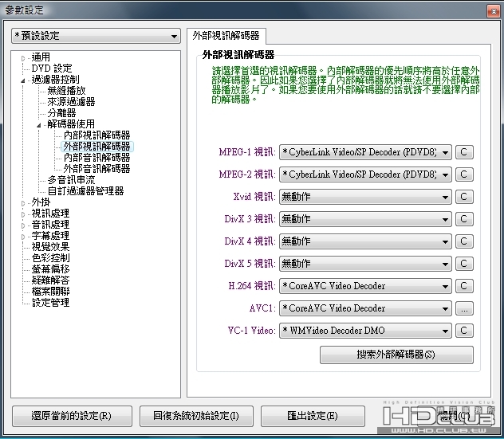This screenshot has width=504, height=439.
Task: Open the DivX 4 視訊 decoder dropdown
Action: tap(365, 241)
